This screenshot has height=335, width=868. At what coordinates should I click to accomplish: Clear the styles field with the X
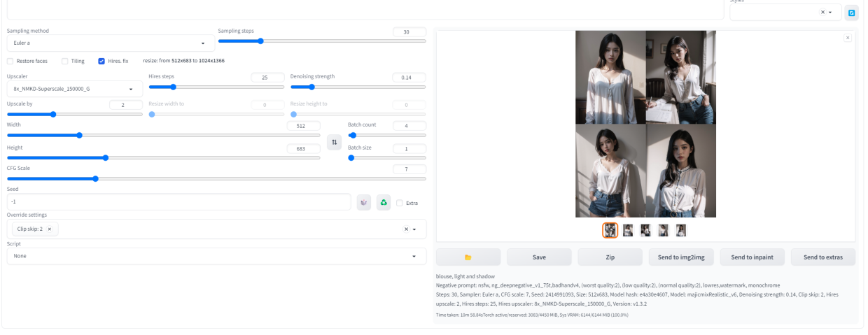point(822,13)
